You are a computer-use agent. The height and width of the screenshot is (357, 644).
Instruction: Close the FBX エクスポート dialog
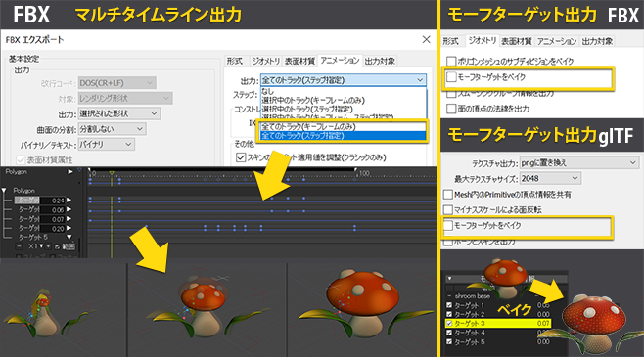(427, 39)
